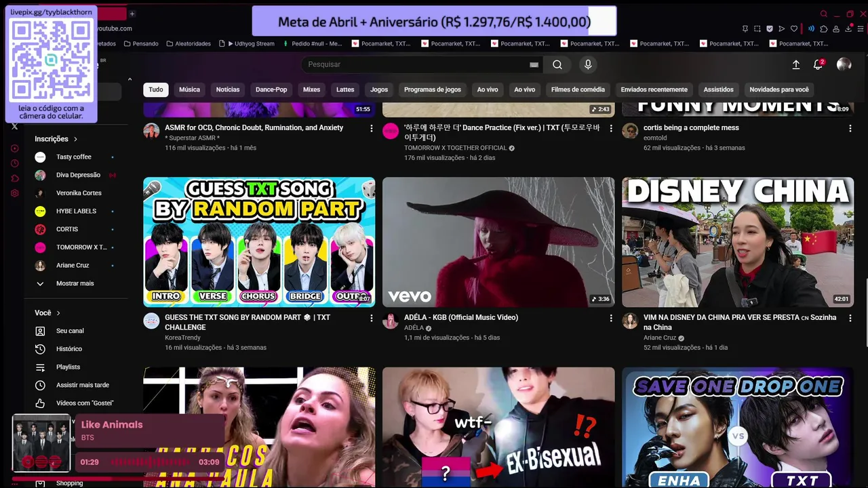Open extensions cube icon in top toolbar
This screenshot has height=488, width=868.
(x=824, y=28)
